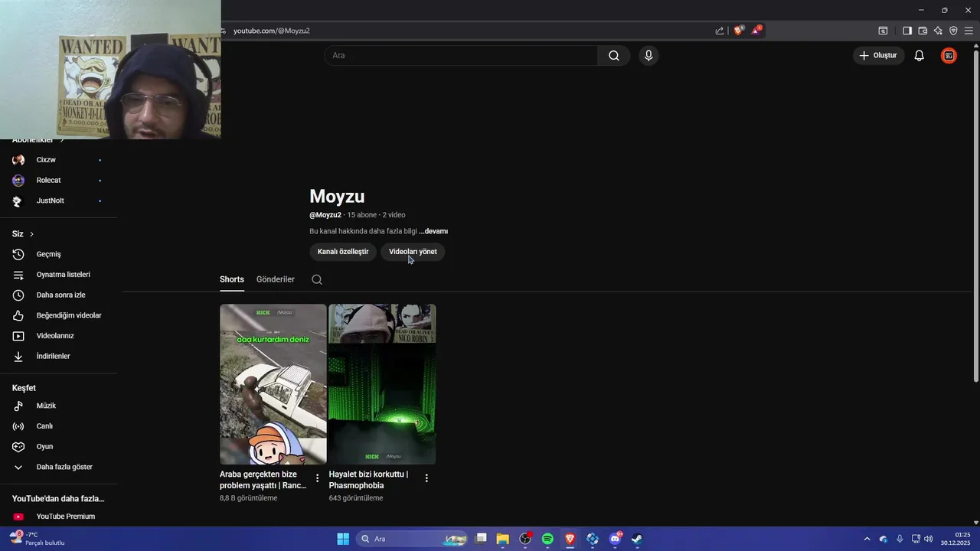The image size is (980, 551).
Task: Open Brave Shields lion icon
Action: [x=738, y=31]
